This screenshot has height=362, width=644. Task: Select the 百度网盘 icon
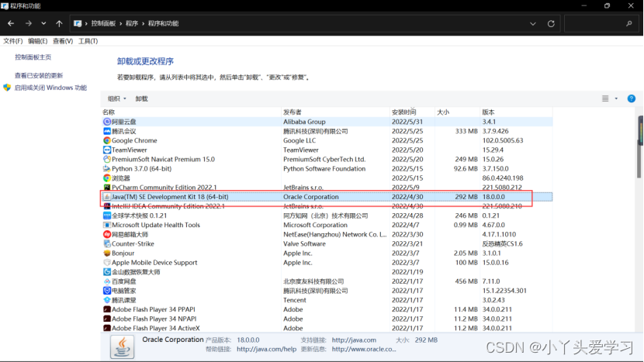point(107,281)
